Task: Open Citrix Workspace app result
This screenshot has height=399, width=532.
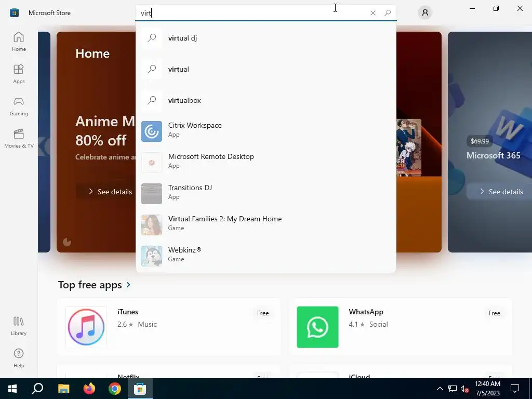Action: pos(265,131)
